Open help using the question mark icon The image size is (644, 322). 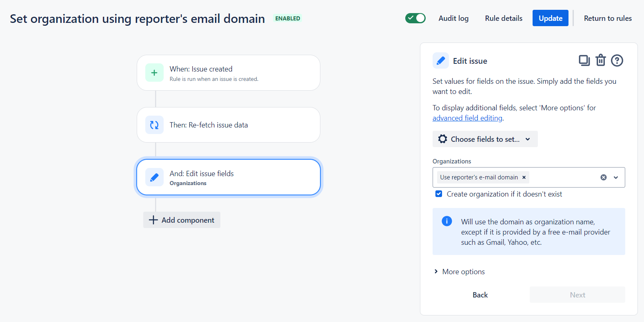coord(617,60)
